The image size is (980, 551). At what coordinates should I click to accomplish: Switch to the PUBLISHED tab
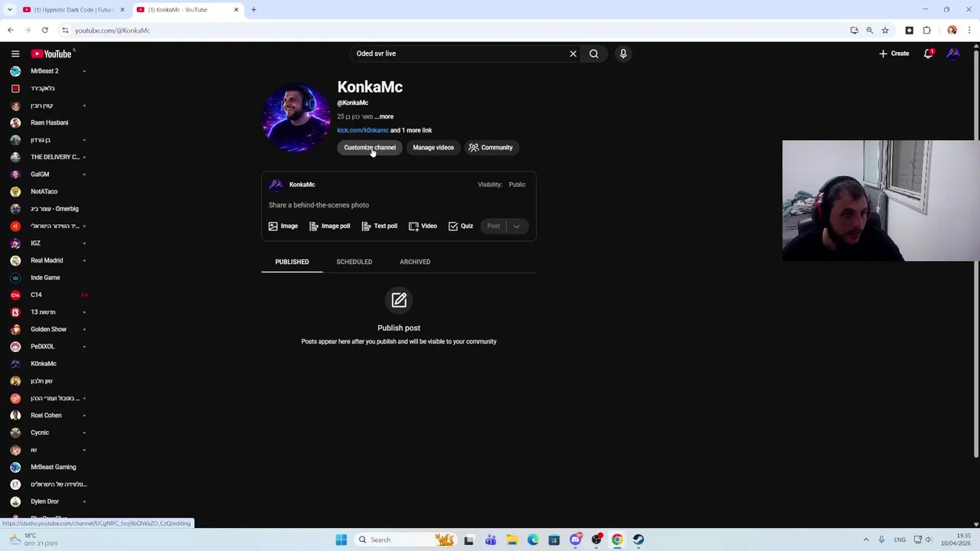pos(292,262)
